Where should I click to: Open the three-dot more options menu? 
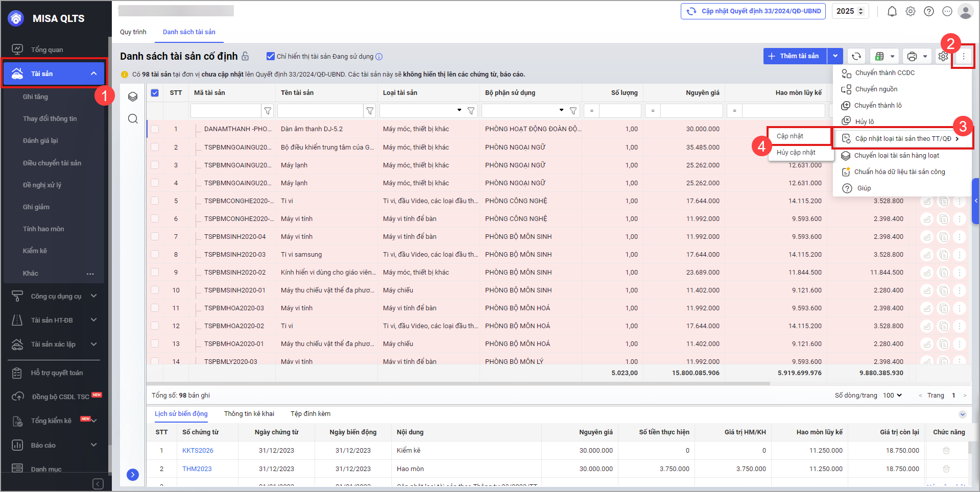pos(963,56)
